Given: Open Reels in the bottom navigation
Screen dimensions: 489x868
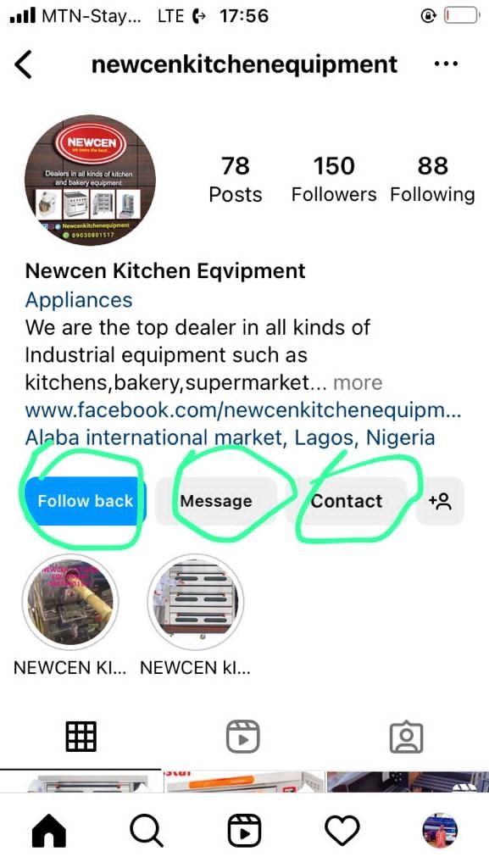Looking at the screenshot, I should click(244, 831).
